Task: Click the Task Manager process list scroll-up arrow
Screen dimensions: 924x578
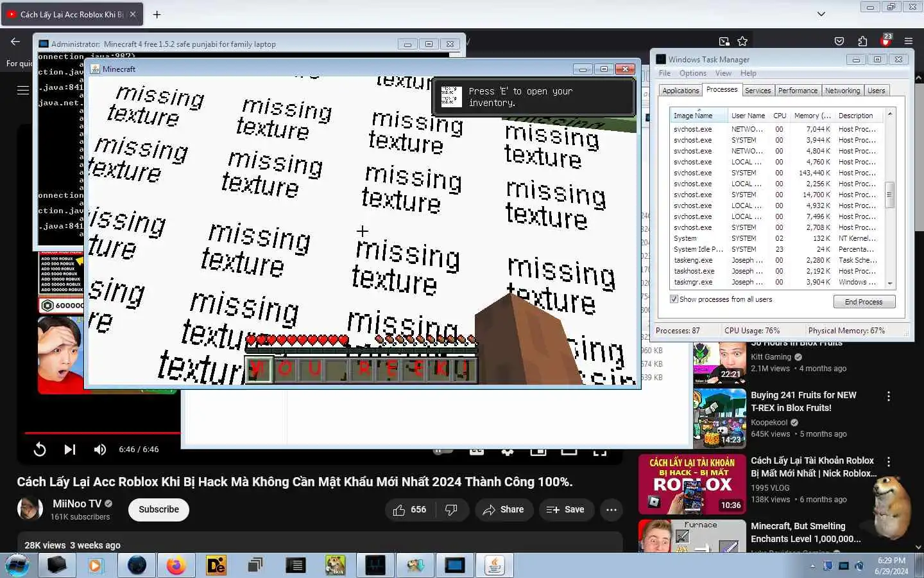Action: point(890,114)
